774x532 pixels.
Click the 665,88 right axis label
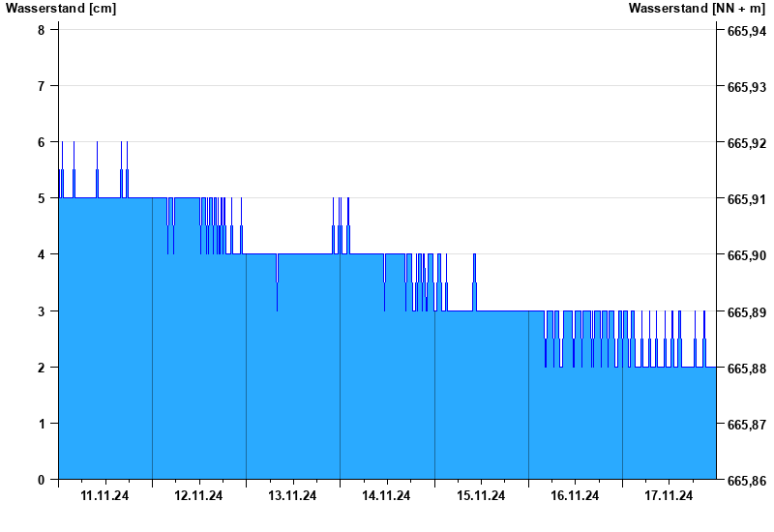(746, 369)
